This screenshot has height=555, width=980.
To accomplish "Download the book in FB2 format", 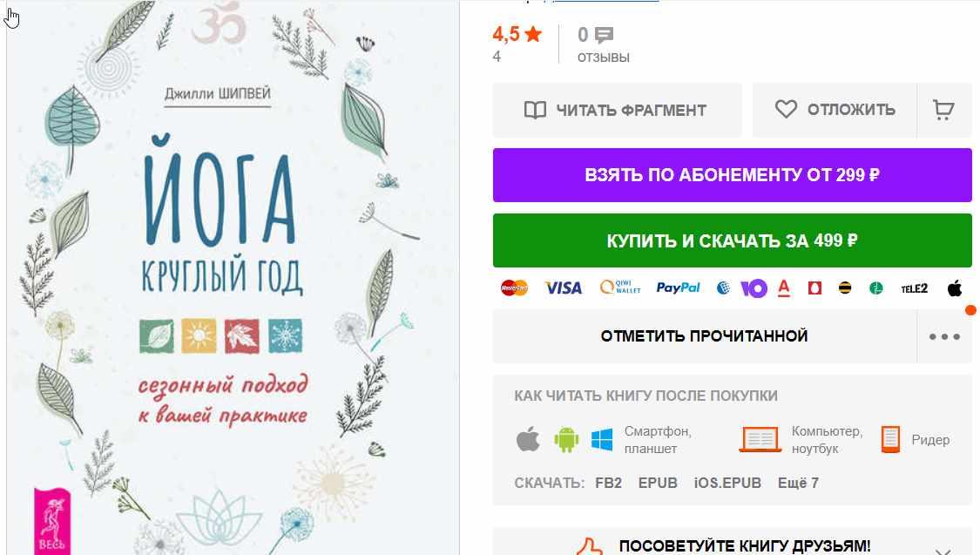I will pos(608,484).
